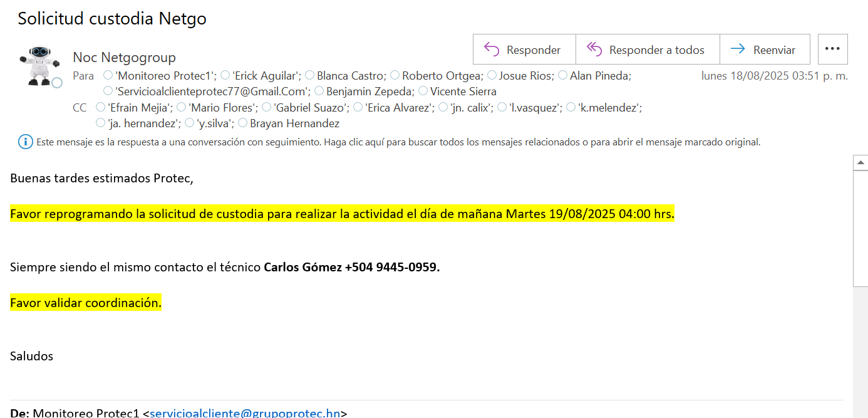Click presence icon next to 'Monitoreo Protec1'
The image size is (868, 418).
[x=108, y=75]
